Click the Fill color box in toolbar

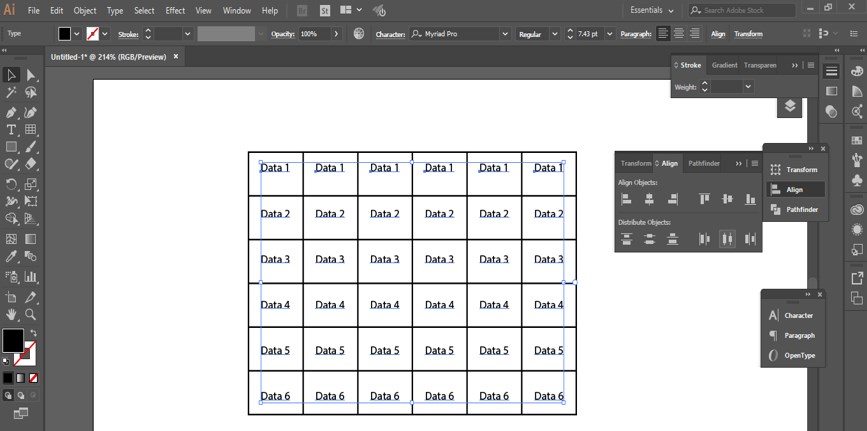(x=12, y=340)
